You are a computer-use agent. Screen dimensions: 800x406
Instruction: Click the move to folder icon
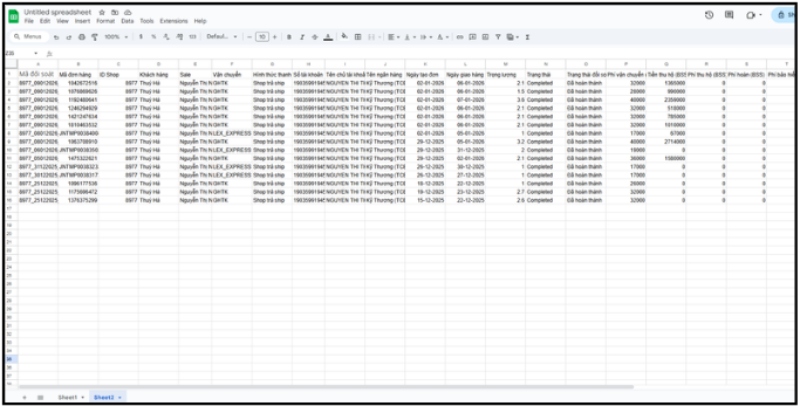(115, 12)
